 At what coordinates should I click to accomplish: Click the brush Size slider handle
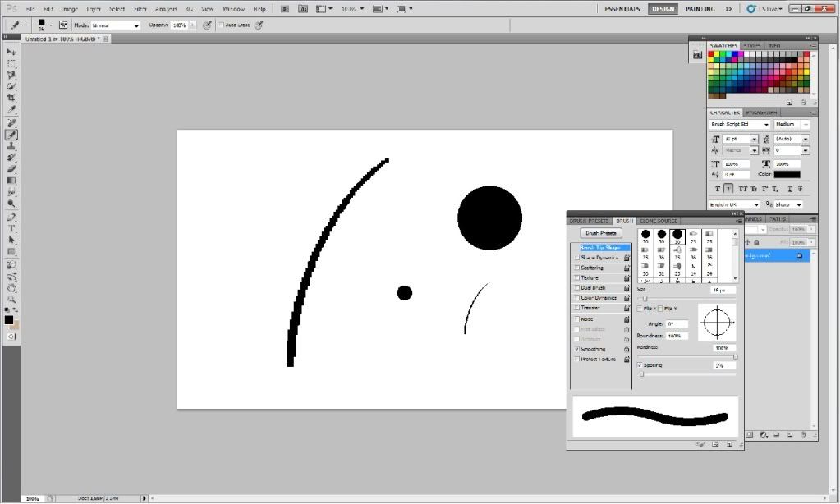tap(645, 299)
